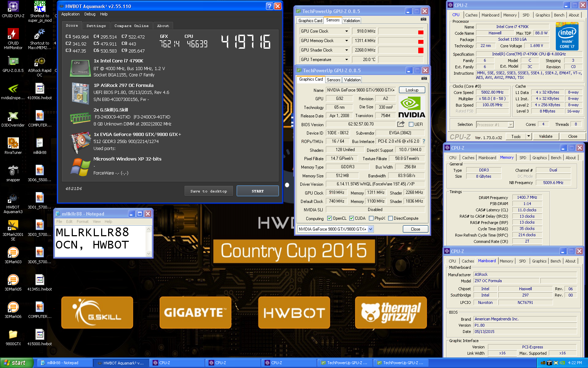Launch the D3DOverrider desktop icon

[x=13, y=119]
